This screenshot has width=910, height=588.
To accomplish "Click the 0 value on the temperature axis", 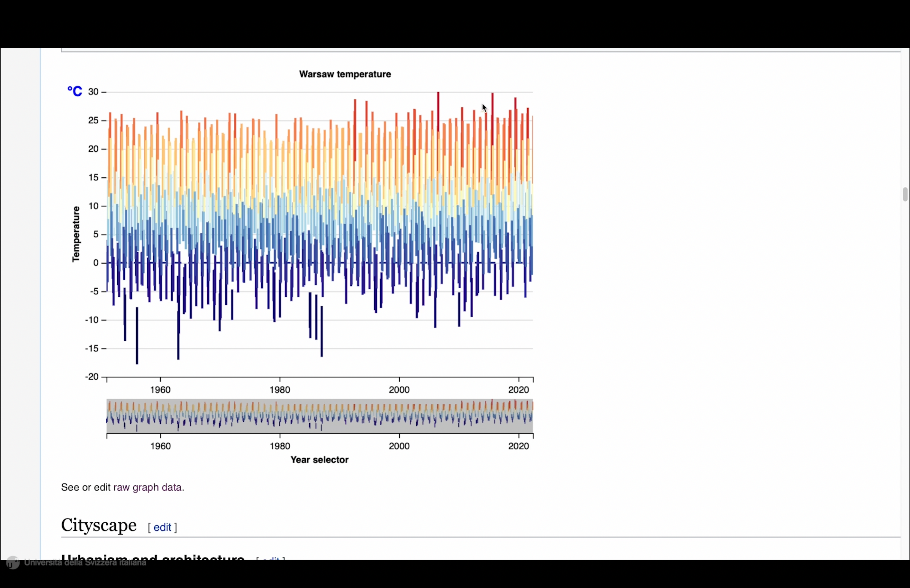I will pyautogui.click(x=96, y=263).
